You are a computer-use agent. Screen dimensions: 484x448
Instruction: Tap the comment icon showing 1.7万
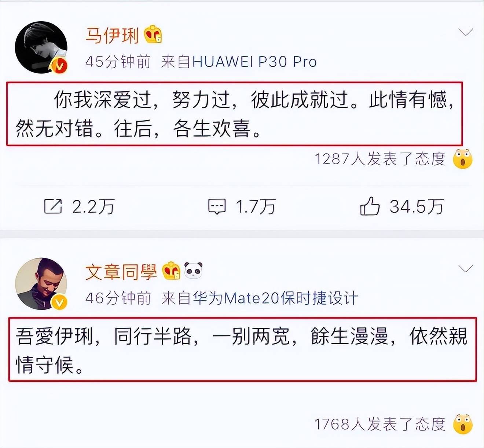coord(217,206)
